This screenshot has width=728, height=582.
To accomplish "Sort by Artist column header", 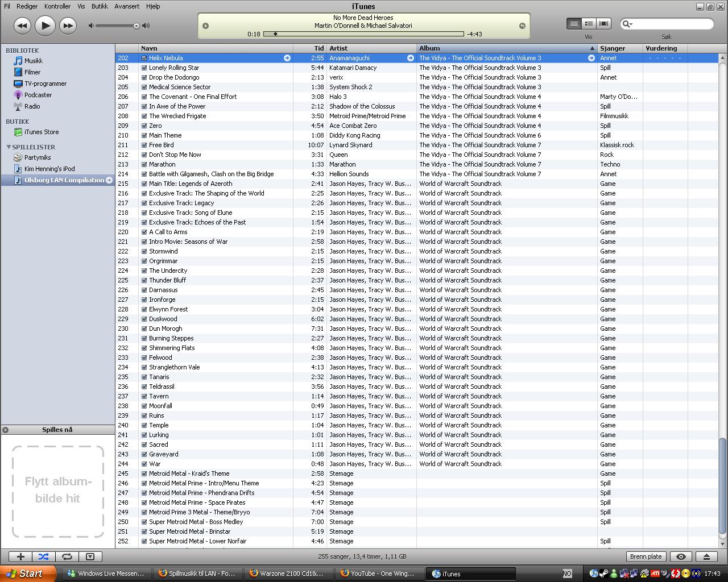I will [x=372, y=48].
